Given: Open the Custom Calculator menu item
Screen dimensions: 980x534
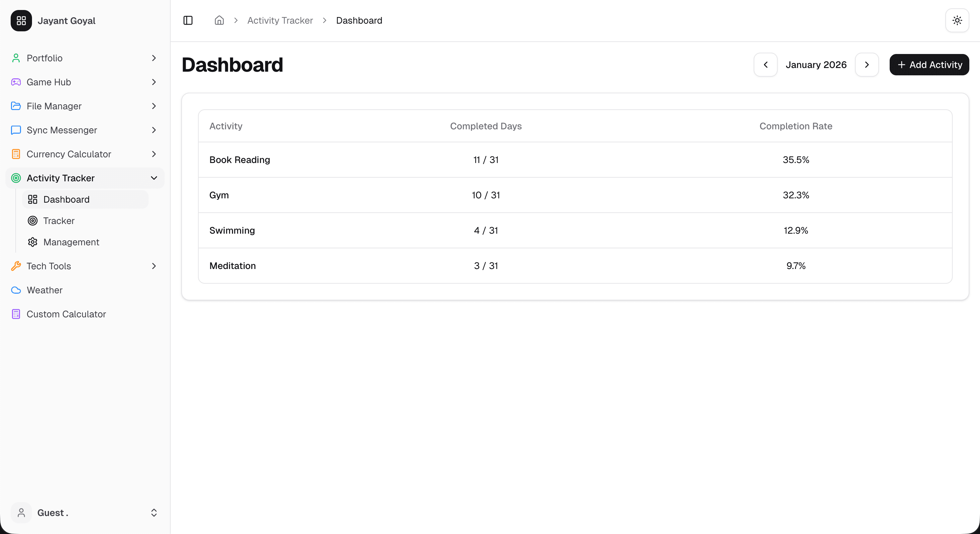Looking at the screenshot, I should coord(85,314).
